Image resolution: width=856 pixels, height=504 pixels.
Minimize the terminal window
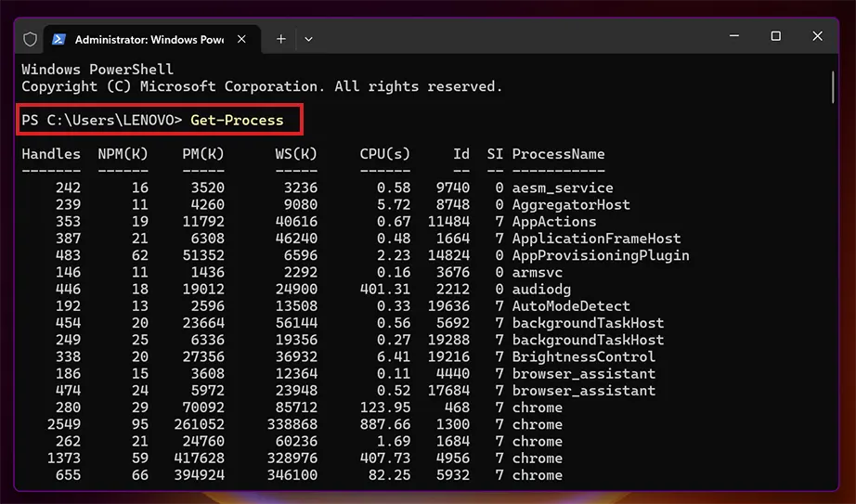pos(734,36)
